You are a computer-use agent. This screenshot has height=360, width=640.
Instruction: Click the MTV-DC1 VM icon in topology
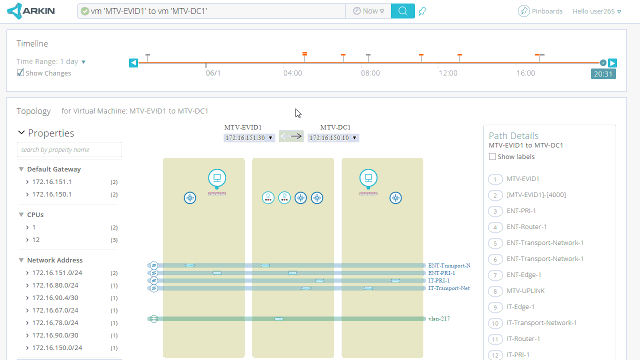pos(368,178)
